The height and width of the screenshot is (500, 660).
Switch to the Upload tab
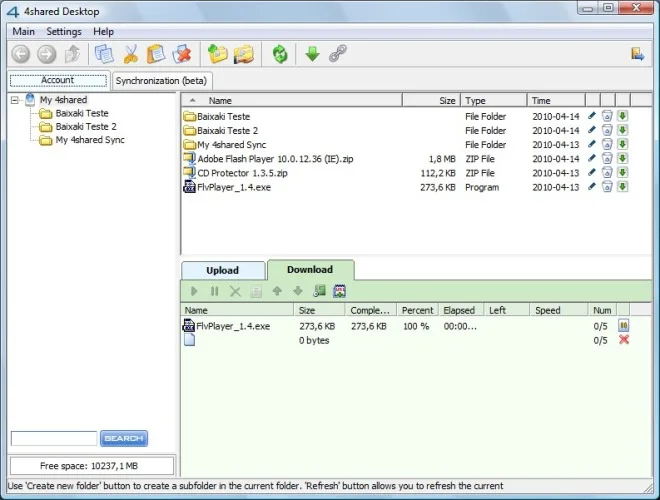pyautogui.click(x=223, y=270)
